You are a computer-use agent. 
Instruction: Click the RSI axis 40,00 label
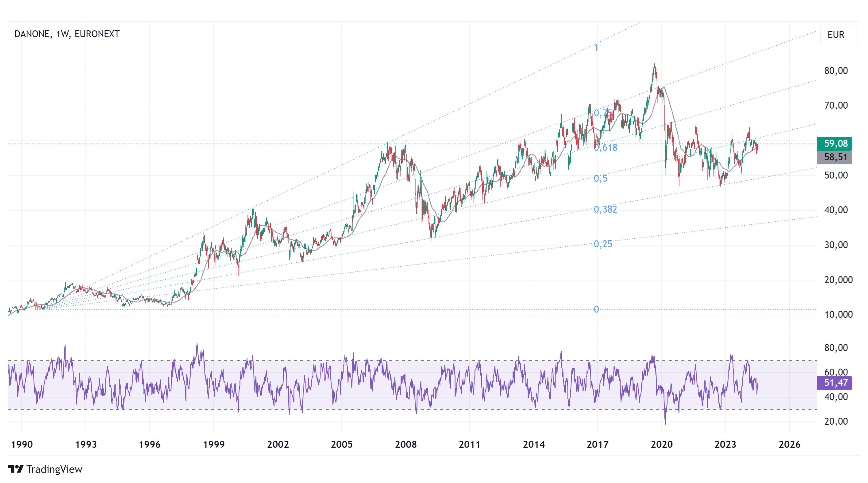[x=836, y=397]
